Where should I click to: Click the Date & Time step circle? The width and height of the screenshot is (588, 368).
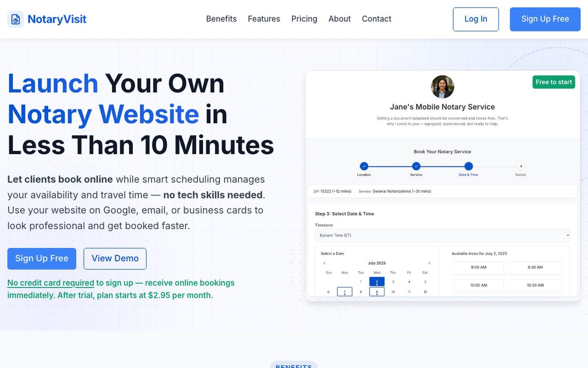468,166
